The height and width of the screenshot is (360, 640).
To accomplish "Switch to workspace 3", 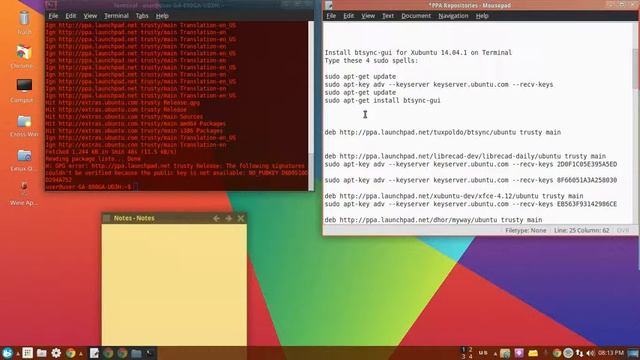I will click(463, 356).
